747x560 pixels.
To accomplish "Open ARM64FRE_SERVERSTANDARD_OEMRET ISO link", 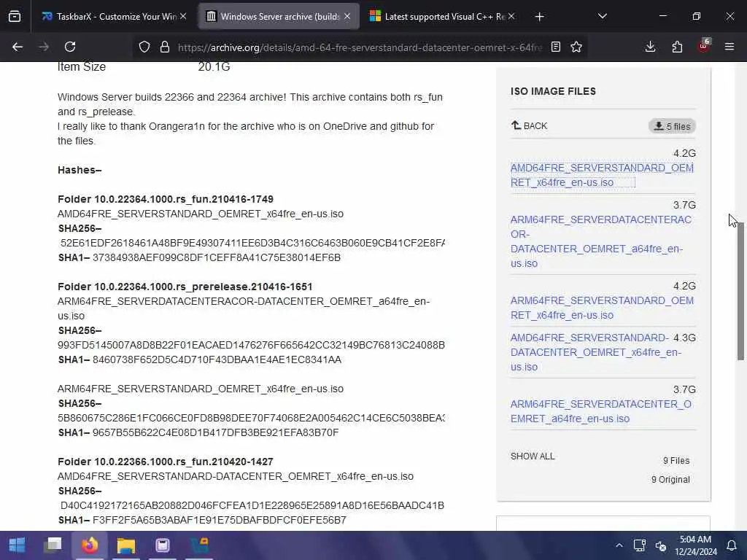I will [602, 308].
